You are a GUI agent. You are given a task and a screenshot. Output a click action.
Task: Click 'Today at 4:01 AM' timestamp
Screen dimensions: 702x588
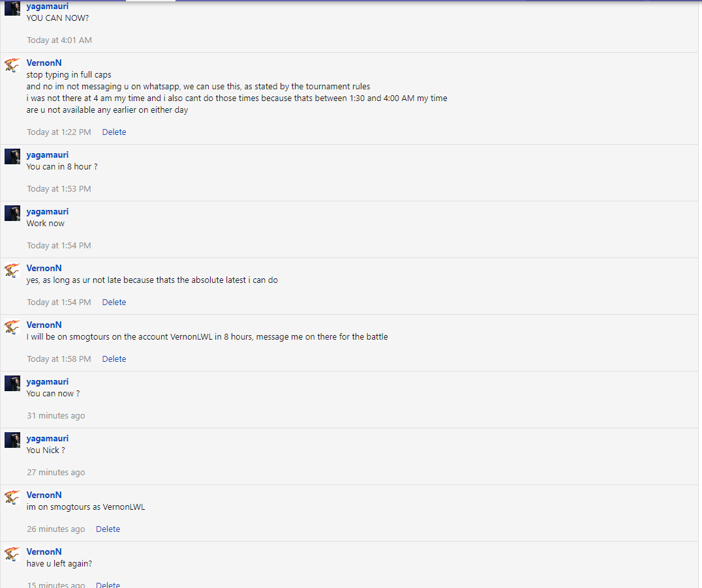click(x=59, y=40)
